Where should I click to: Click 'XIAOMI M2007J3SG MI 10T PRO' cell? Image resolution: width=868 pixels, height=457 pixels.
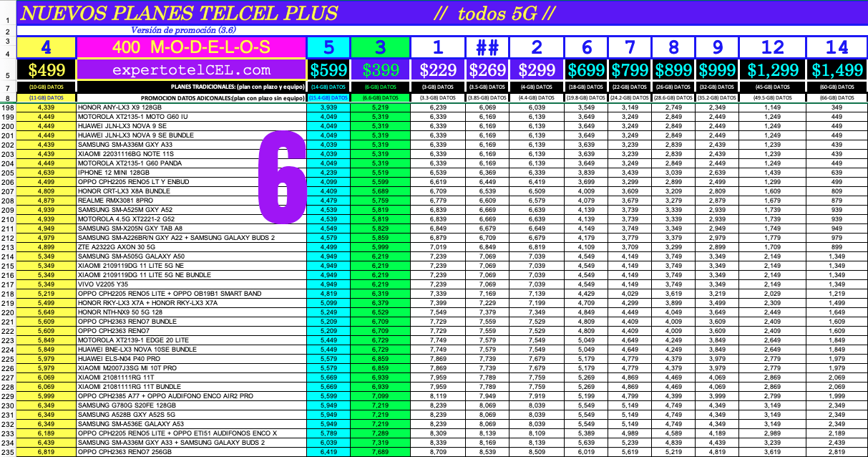pos(191,368)
